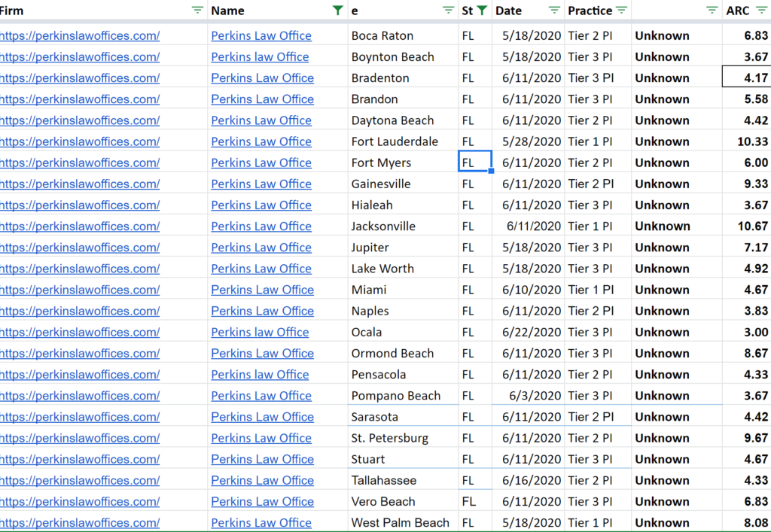Select 'Tier 2 PI' in the Boca Raton row

click(x=598, y=36)
